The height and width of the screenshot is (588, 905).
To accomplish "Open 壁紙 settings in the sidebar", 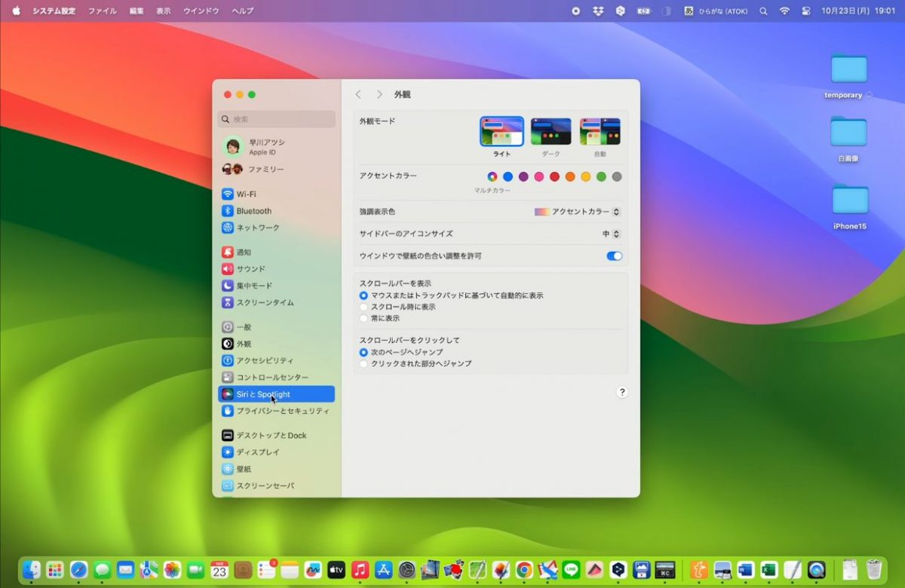I will 276,469.
